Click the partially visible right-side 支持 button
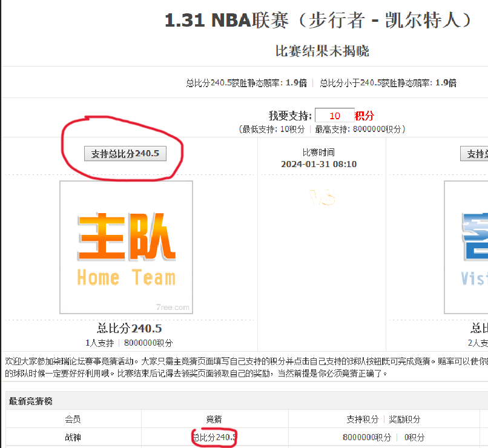 tap(474, 154)
